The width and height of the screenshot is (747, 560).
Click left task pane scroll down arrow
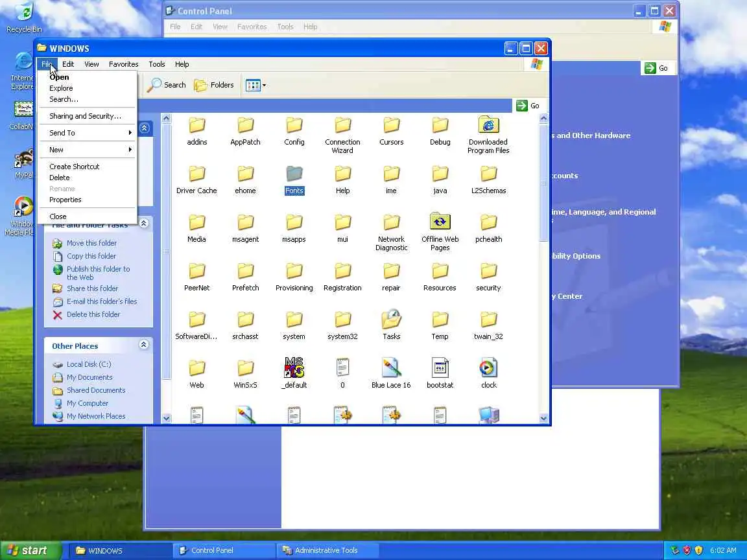(x=166, y=418)
